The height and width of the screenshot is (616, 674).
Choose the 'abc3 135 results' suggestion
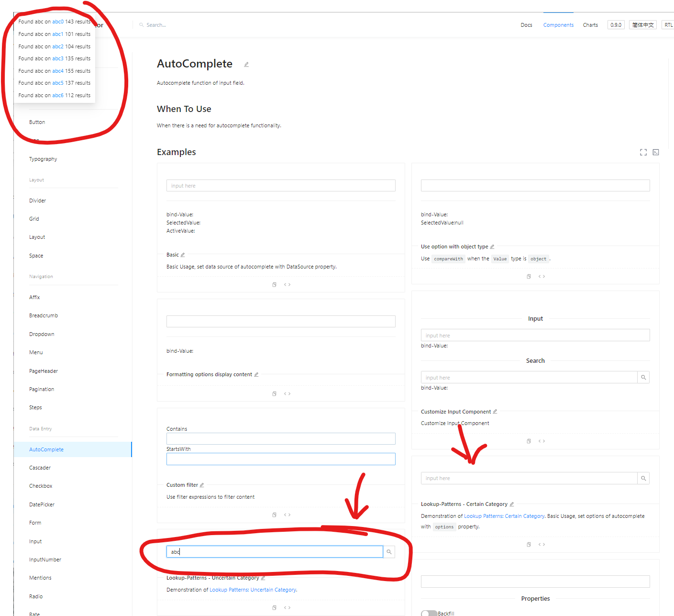(55, 58)
